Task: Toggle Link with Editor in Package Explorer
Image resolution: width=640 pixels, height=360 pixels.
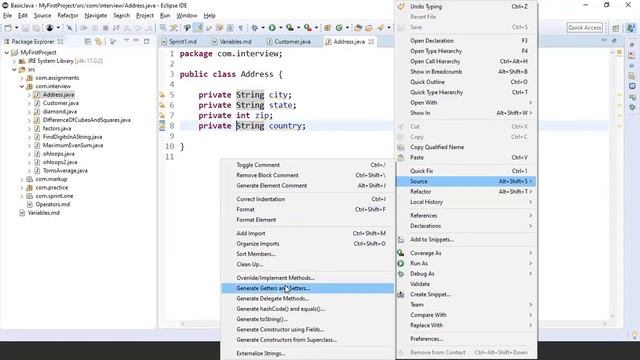Action: (98, 41)
